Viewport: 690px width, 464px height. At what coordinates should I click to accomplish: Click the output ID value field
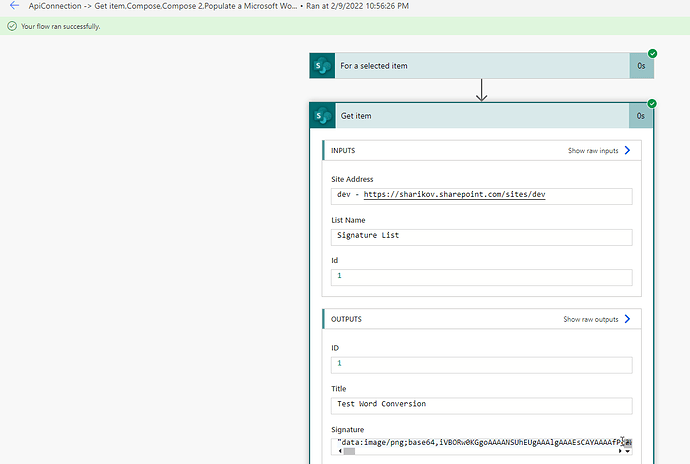481,365
